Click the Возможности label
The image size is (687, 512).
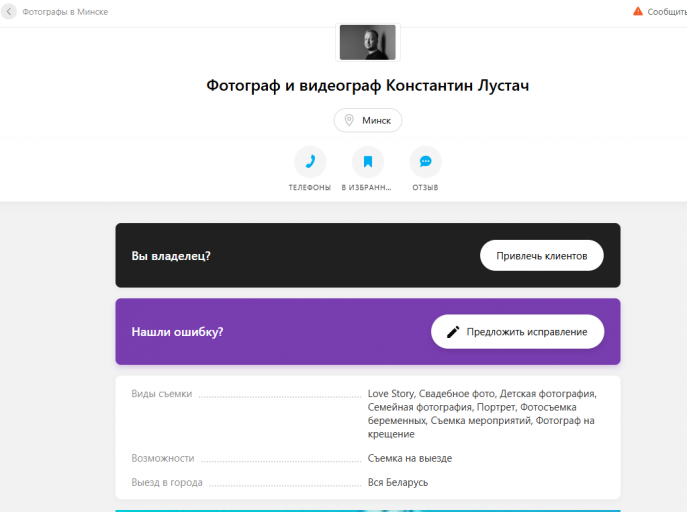pyautogui.click(x=163, y=458)
